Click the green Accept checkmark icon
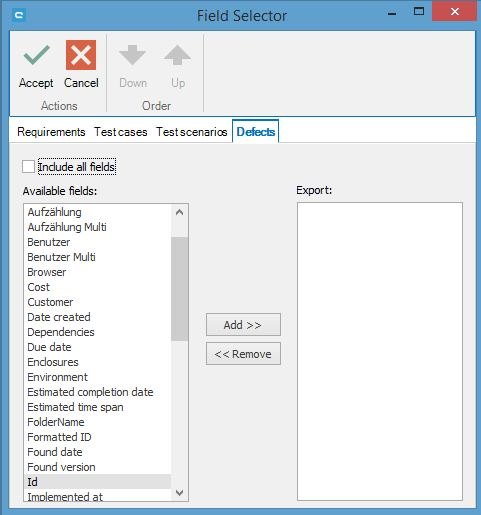Image resolution: width=481 pixels, height=515 pixels. [x=36, y=55]
